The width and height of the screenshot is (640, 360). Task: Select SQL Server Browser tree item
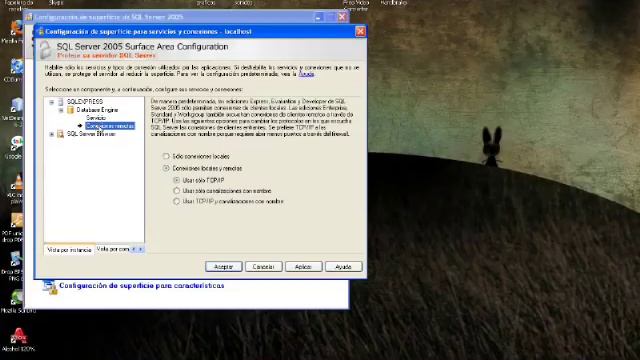(x=91, y=134)
